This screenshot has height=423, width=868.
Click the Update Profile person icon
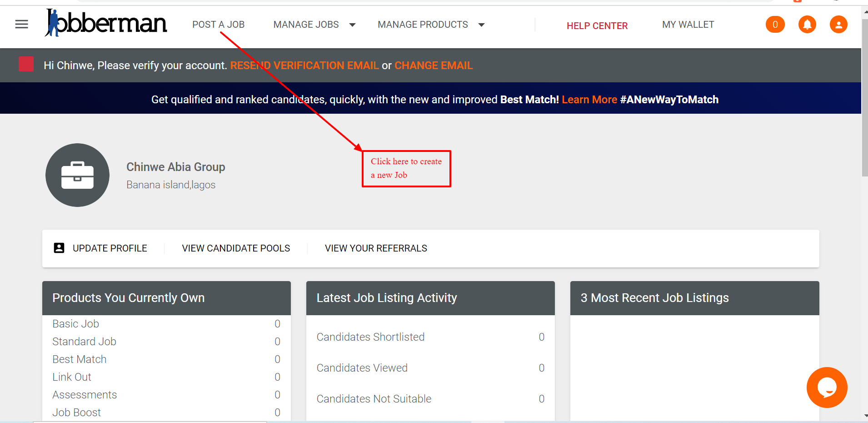(x=59, y=248)
